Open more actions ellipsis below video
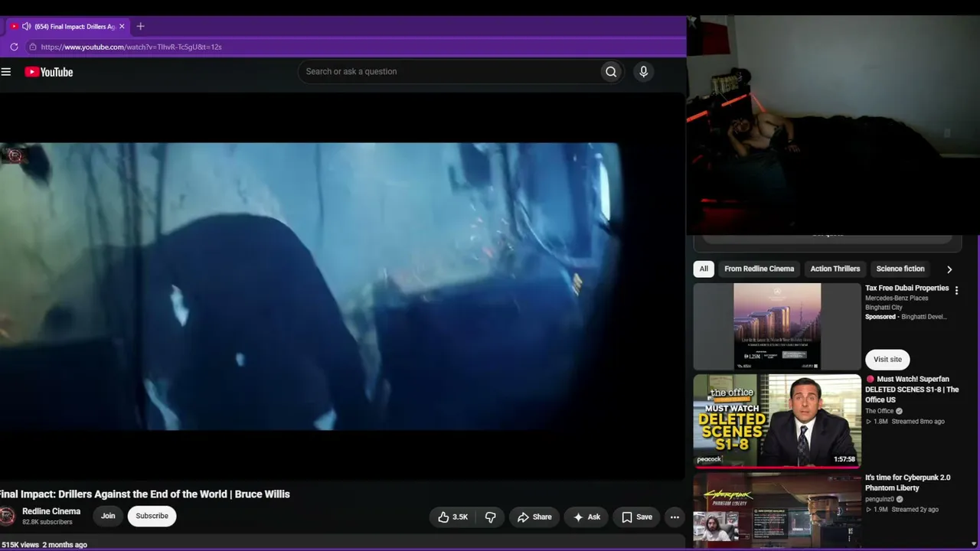The width and height of the screenshot is (980, 551). click(x=675, y=517)
